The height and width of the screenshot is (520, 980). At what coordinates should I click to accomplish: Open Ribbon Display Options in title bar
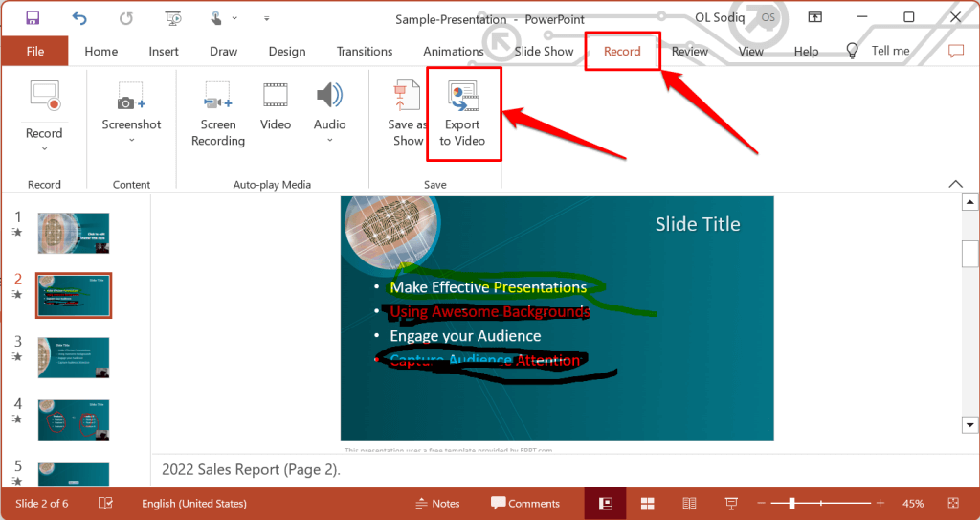pyautogui.click(x=815, y=17)
